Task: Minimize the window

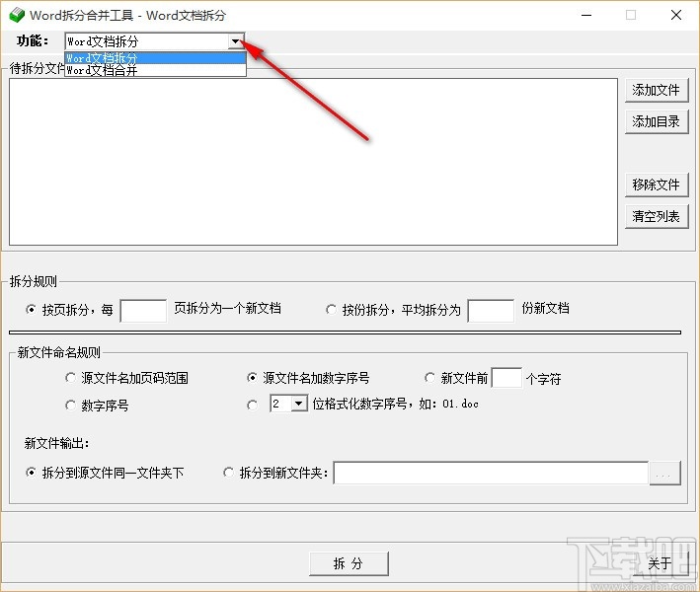Action: (x=586, y=15)
